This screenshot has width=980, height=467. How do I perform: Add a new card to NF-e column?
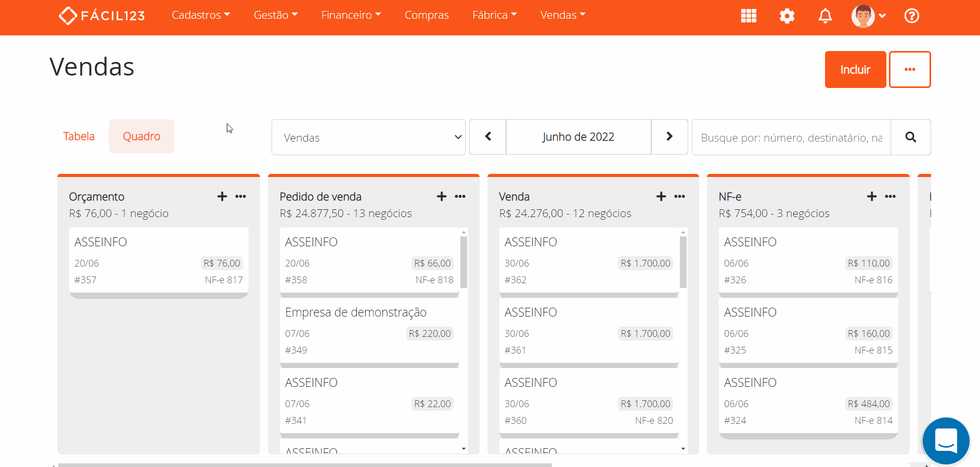pyautogui.click(x=872, y=196)
